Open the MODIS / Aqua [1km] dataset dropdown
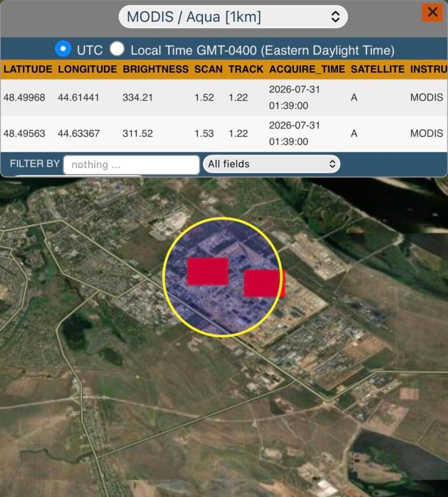Viewport: 448px width, 497px height. click(x=233, y=17)
